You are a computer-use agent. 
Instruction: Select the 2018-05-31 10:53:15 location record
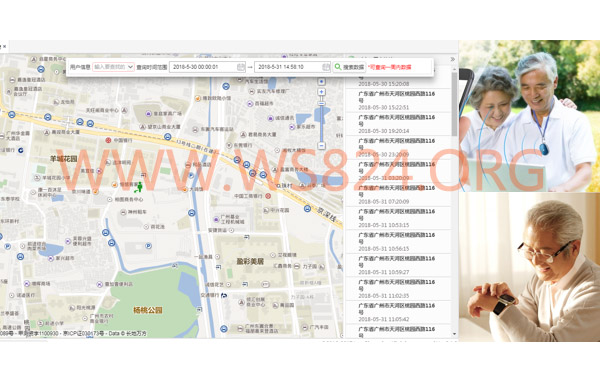398,218
